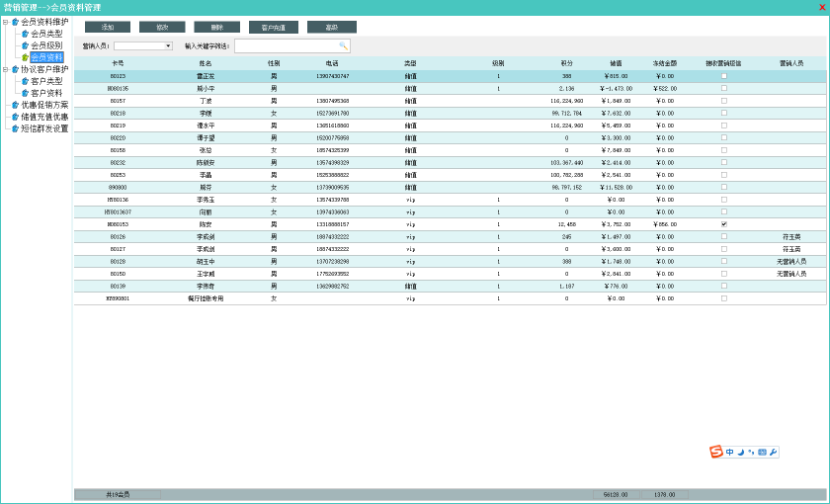Click the 客户充值 button
Screen dimensions: 830x504
tap(273, 28)
